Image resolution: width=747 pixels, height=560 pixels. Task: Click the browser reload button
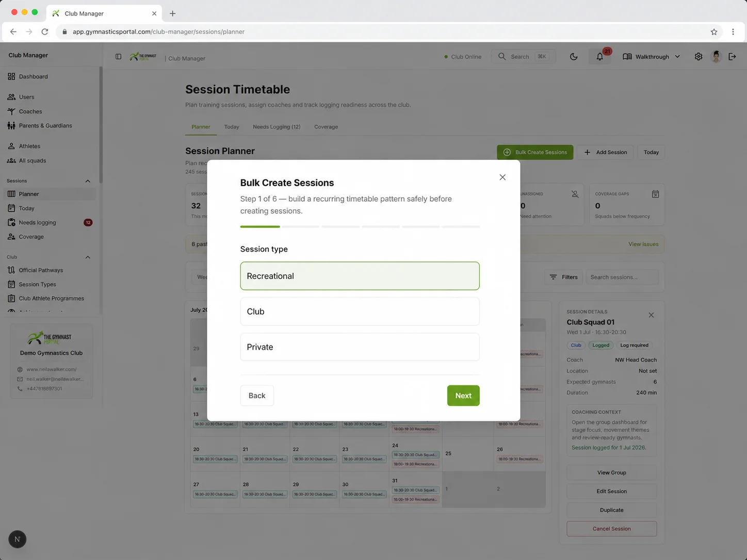coord(45,32)
